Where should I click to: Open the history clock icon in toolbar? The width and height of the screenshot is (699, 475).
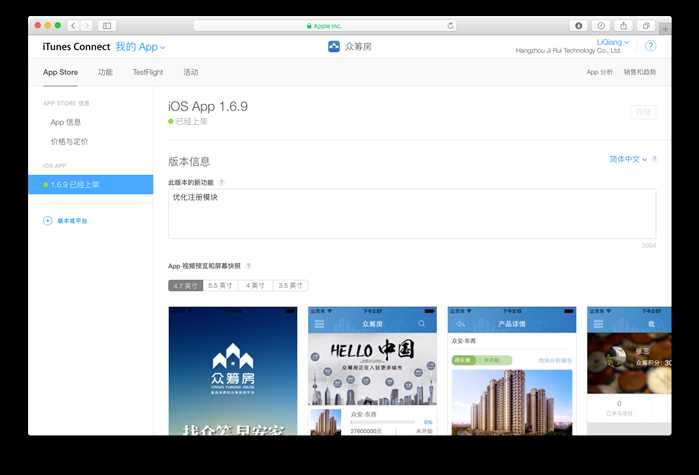[x=601, y=26]
